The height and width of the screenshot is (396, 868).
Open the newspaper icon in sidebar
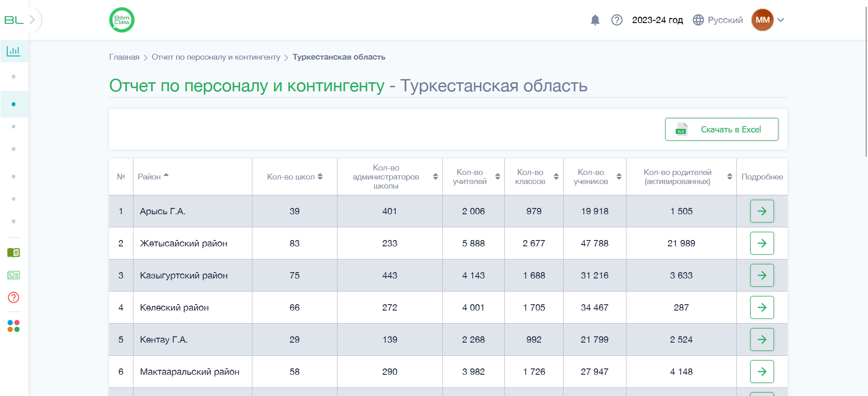click(x=14, y=275)
